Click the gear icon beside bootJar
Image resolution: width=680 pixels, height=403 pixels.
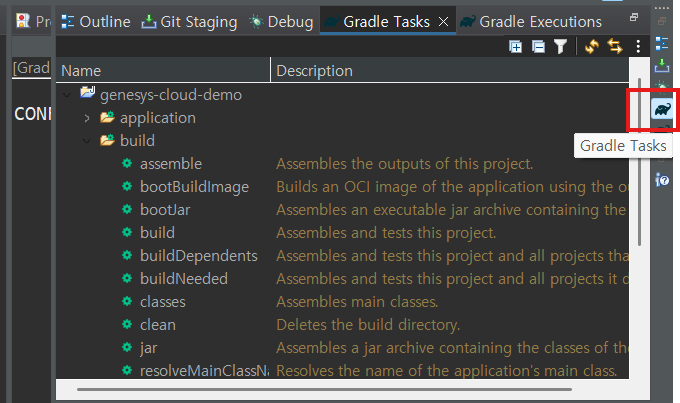127,210
